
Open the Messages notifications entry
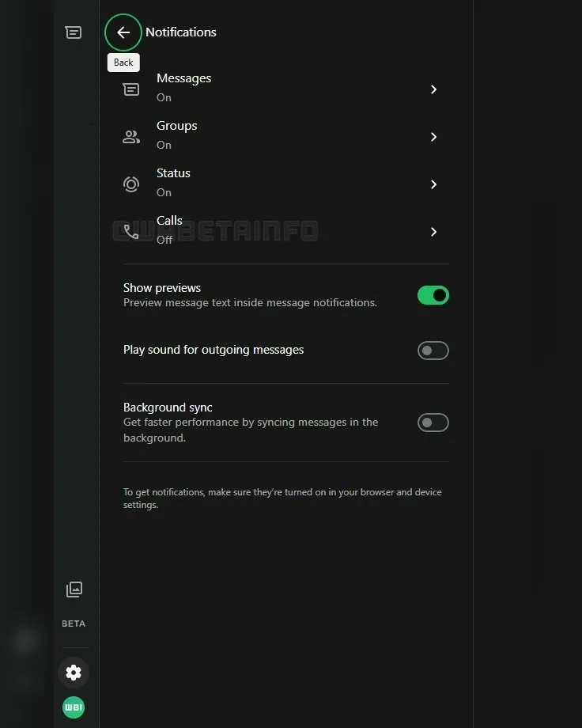(x=184, y=79)
